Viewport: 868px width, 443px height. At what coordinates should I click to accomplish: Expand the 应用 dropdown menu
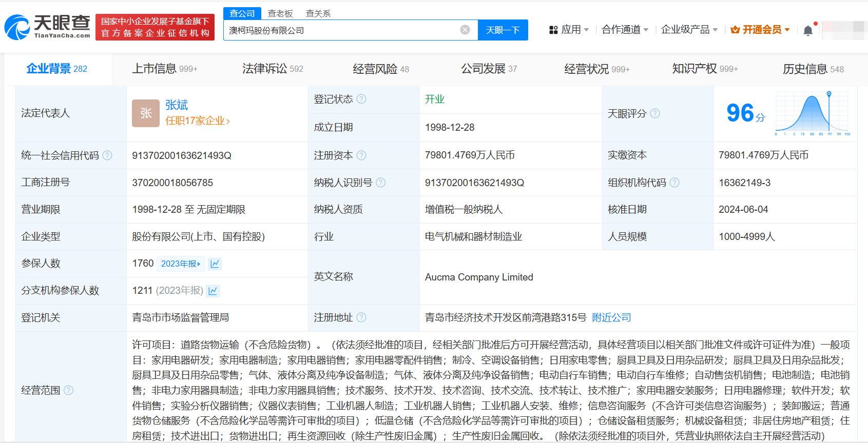pyautogui.click(x=569, y=30)
